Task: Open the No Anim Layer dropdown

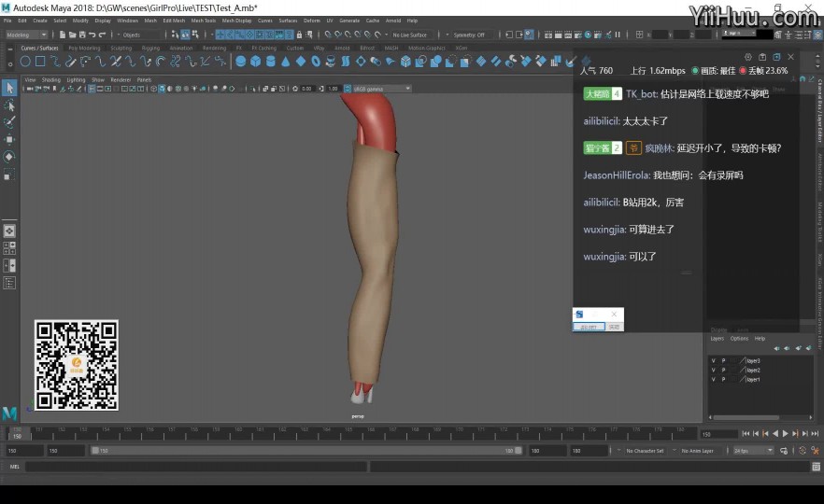Action: [x=697, y=451]
